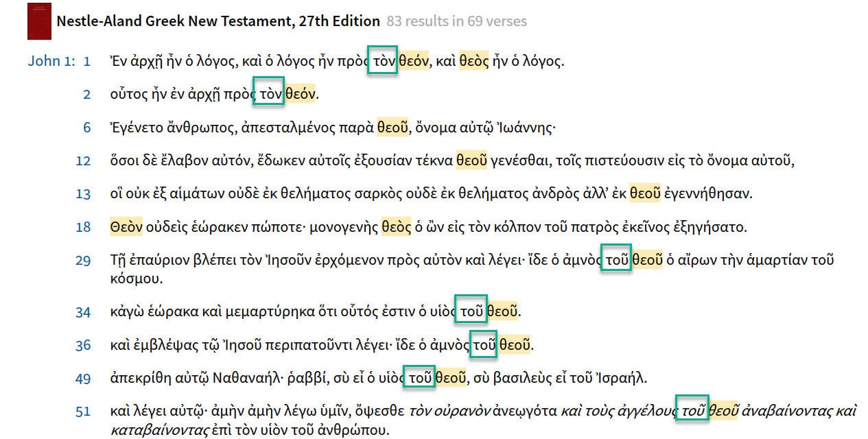The width and height of the screenshot is (868, 439).
Task: Select verse 36 reference number
Action: pos(83,345)
